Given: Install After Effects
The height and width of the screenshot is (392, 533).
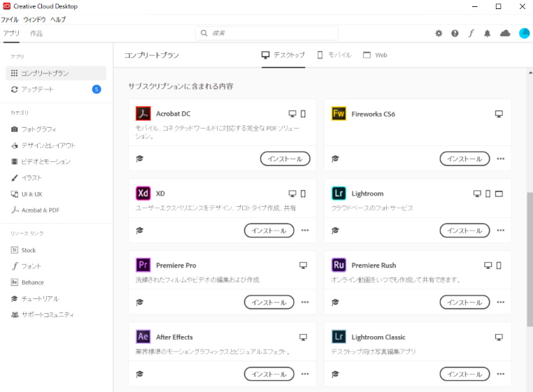Looking at the screenshot, I should tap(269, 374).
